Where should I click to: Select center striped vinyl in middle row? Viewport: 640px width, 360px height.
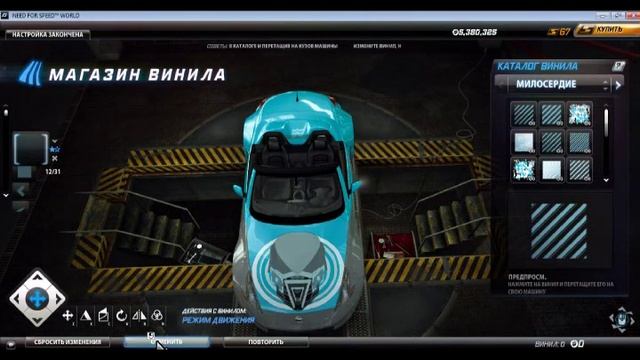[x=551, y=142]
